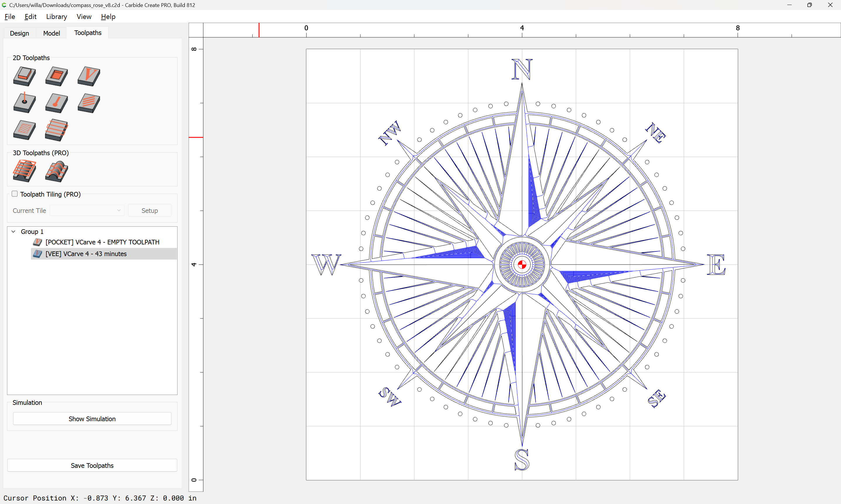Select the VEE VCarve 4 toolpath
841x504 pixels.
[x=86, y=254]
